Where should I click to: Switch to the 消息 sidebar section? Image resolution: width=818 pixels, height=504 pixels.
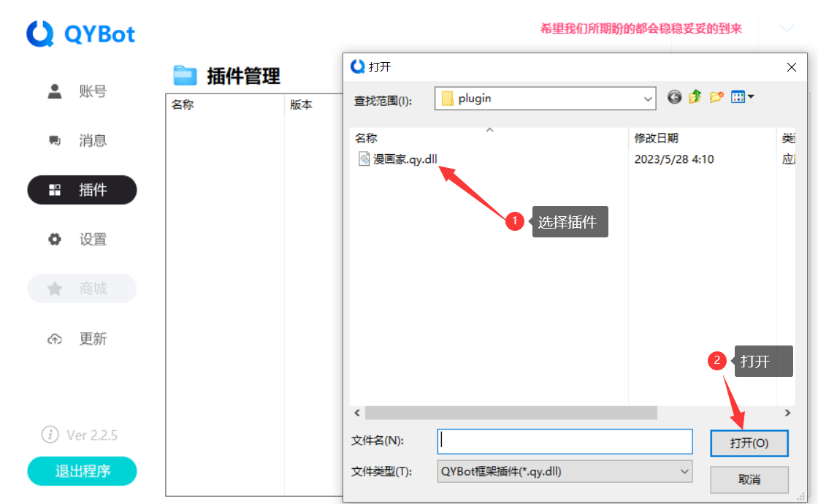82,141
